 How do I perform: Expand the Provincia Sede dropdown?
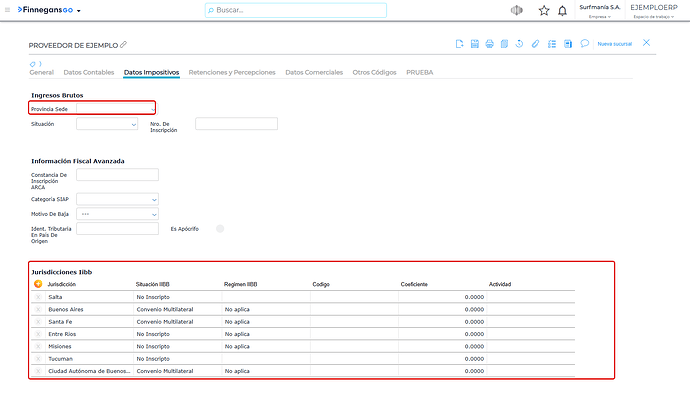point(153,109)
